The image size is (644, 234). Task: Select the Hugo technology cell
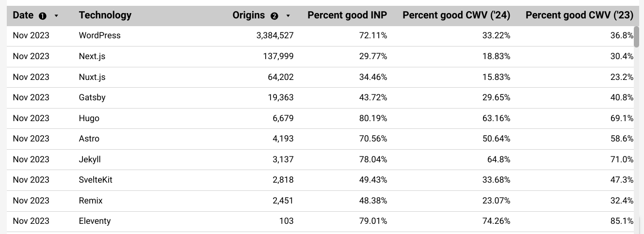click(89, 118)
